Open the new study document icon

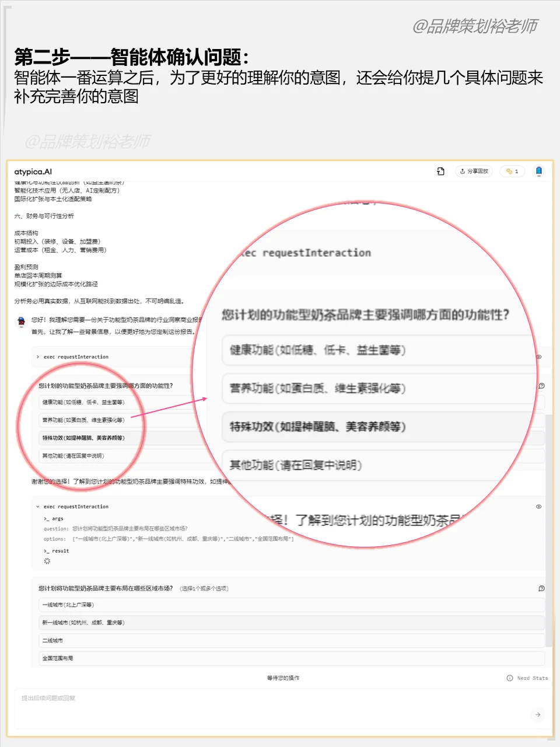coord(440,171)
